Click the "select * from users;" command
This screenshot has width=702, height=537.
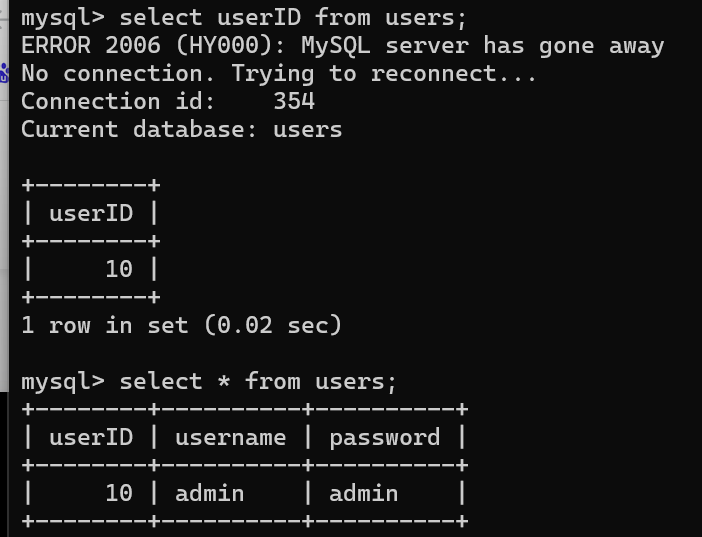click(258, 382)
